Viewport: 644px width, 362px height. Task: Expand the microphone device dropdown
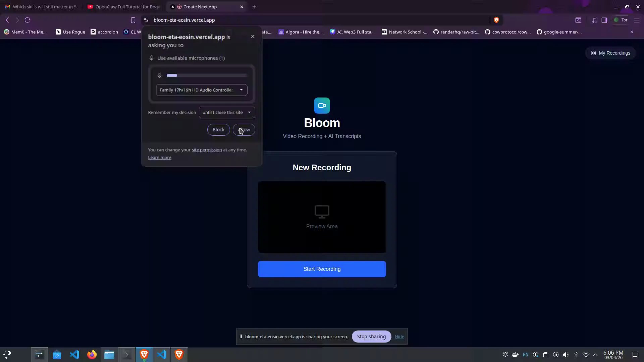[x=202, y=90]
